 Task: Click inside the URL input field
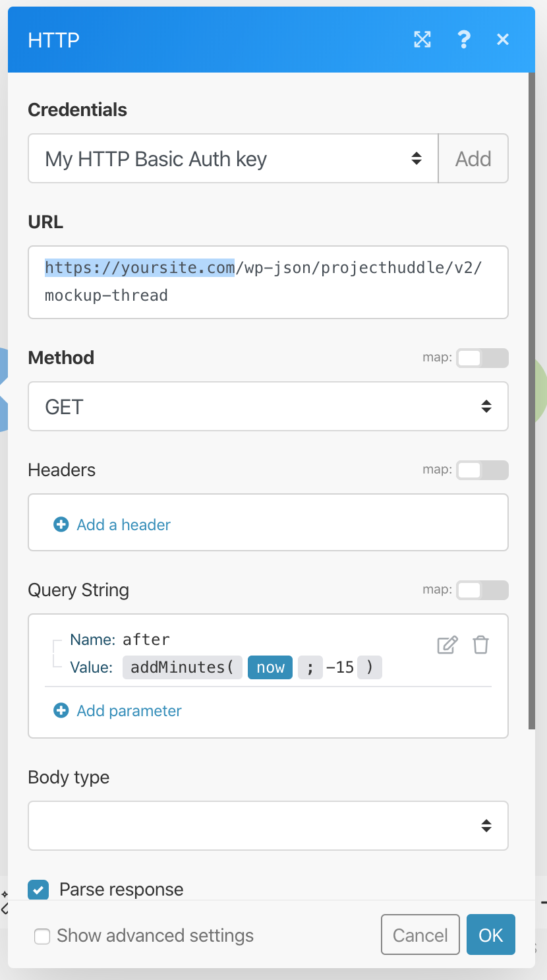coord(268,282)
